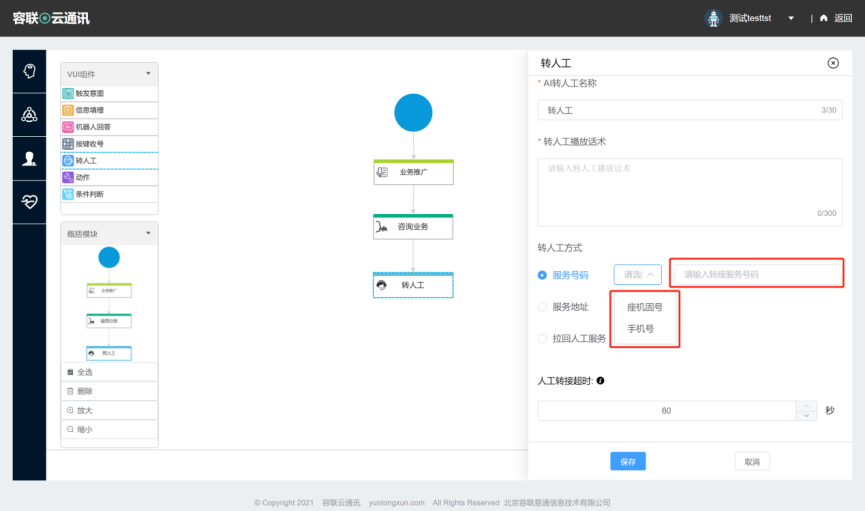Pick 手机号 from the dropdown list
The height and width of the screenshot is (511, 865).
(644, 329)
